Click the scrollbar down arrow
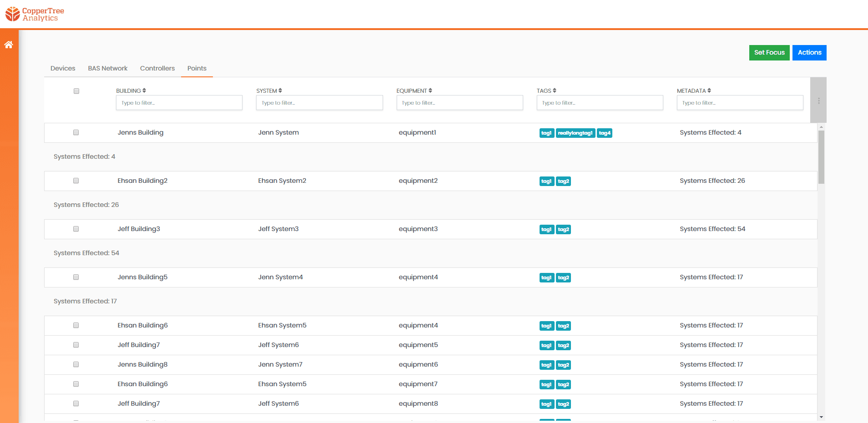This screenshot has height=423, width=868. click(821, 417)
